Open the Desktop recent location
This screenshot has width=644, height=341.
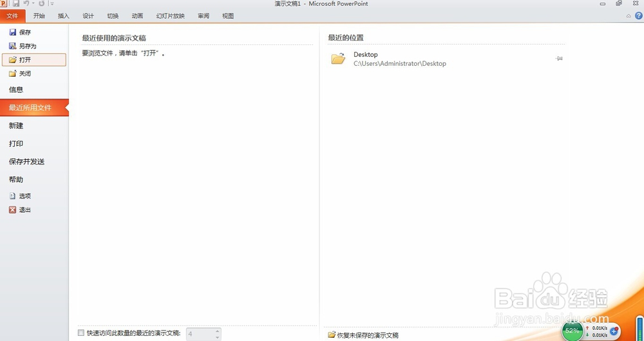coord(446,59)
